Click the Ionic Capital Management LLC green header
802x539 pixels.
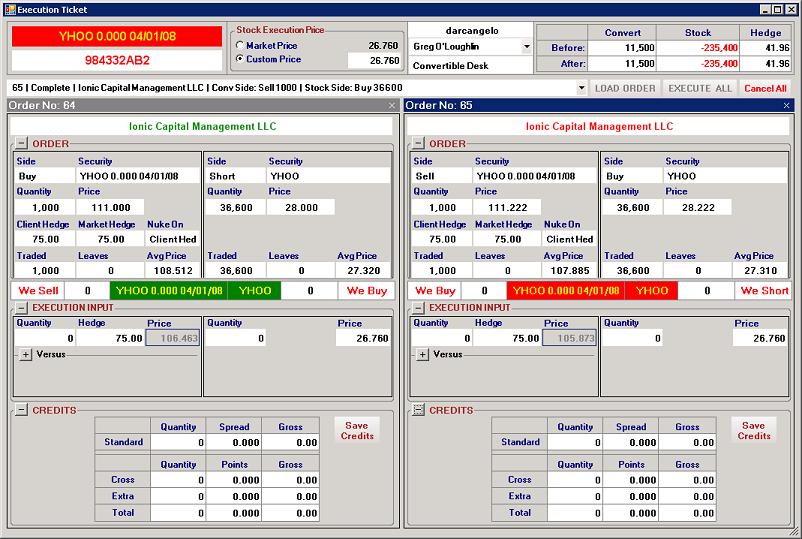(202, 126)
